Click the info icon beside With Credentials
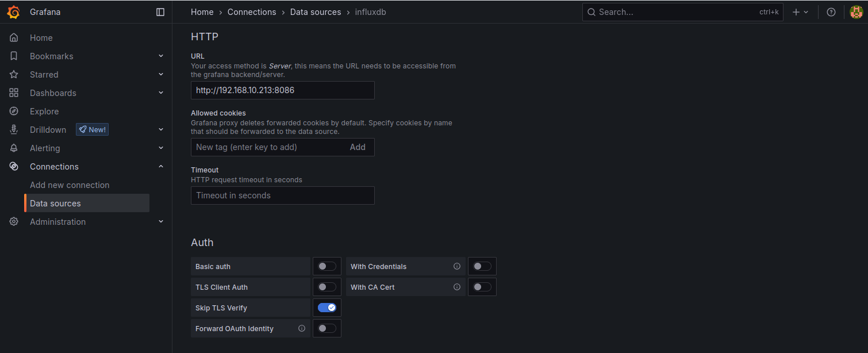This screenshot has width=868, height=353. (457, 266)
